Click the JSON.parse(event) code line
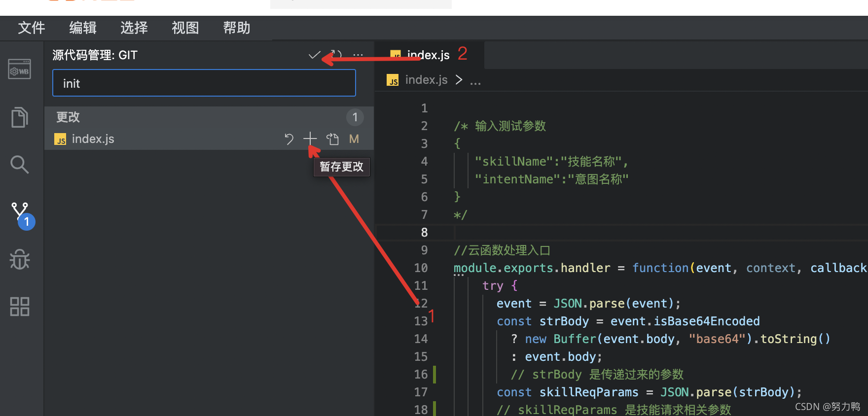 click(x=588, y=304)
